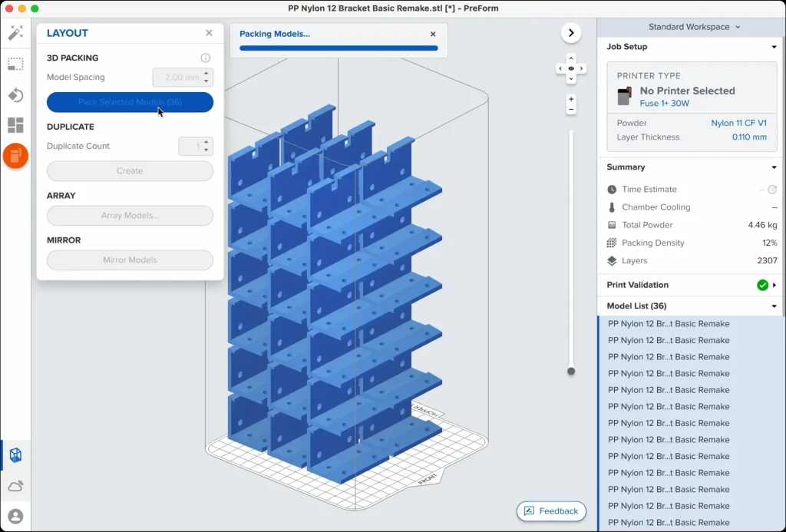This screenshot has height=532, width=786.
Task: Select the One-Click Print magic wand tool
Action: click(15, 32)
